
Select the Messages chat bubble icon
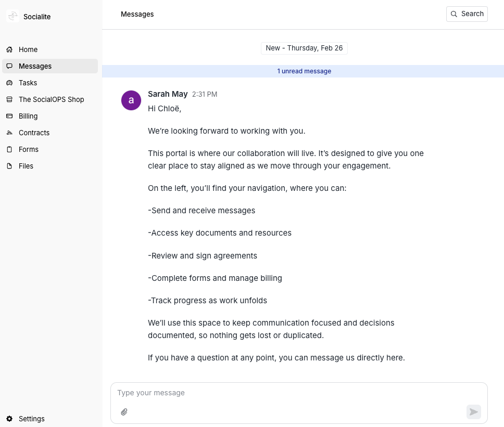(x=9, y=66)
